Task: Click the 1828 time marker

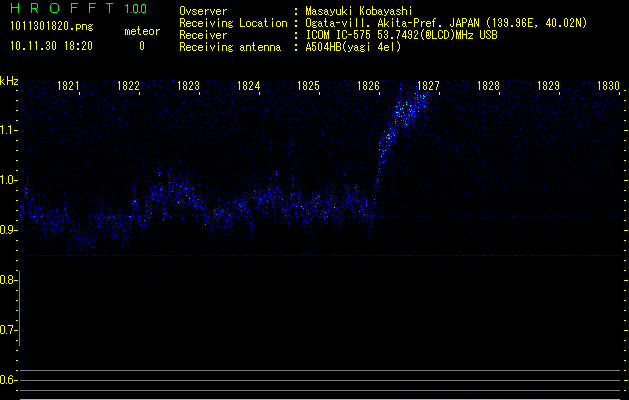Action: (x=488, y=85)
